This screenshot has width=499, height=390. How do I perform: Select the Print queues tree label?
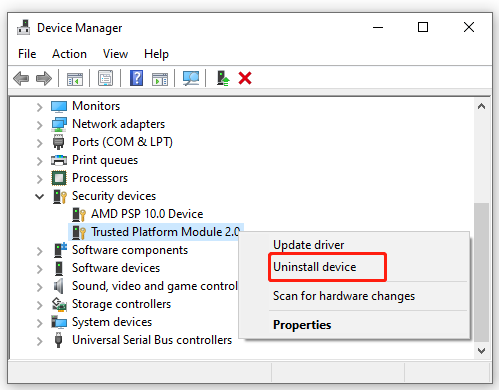point(105,160)
